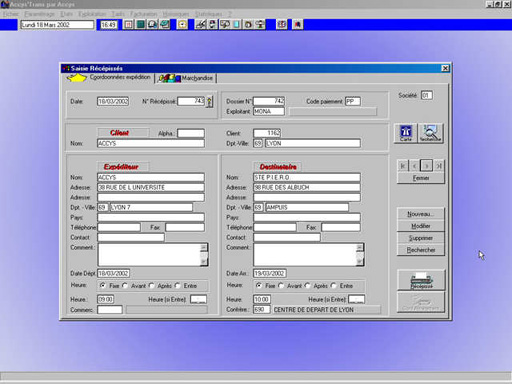The width and height of the screenshot is (512, 384).
Task: Click the teal folder toolbar icon beside the magnifier
Action: [165, 24]
